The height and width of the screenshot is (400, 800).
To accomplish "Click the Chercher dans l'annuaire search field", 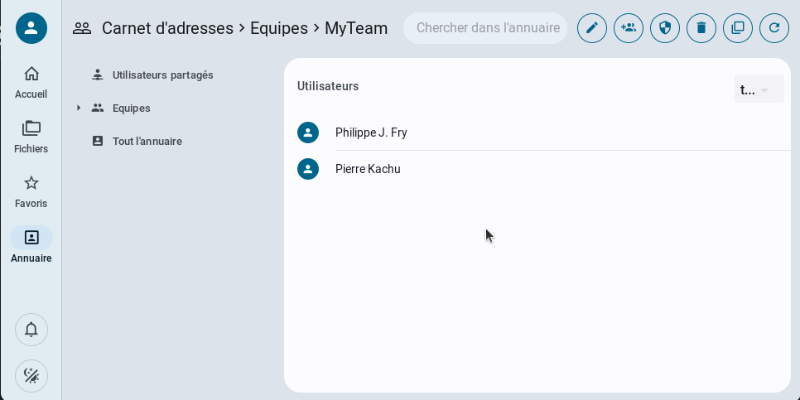I will [486, 28].
